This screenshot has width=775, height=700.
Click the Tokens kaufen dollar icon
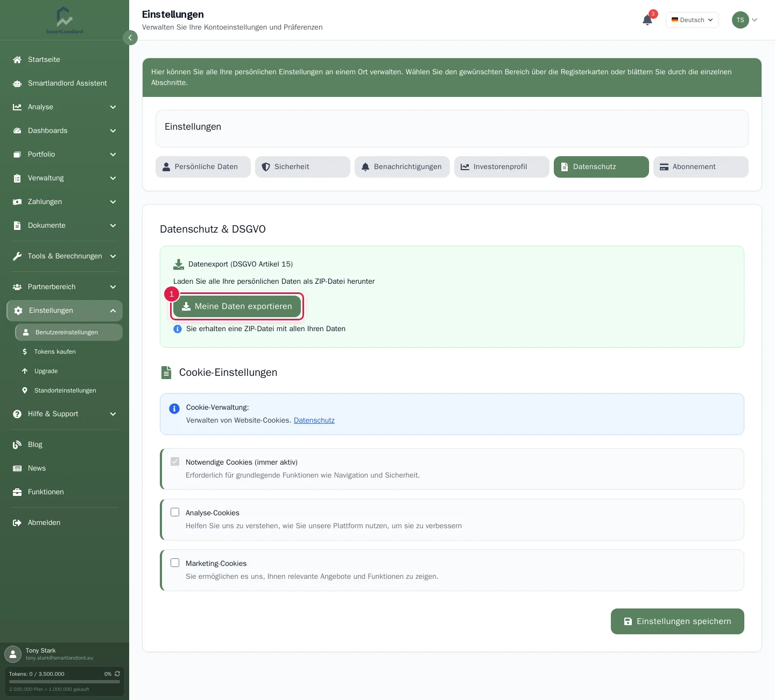(x=25, y=352)
